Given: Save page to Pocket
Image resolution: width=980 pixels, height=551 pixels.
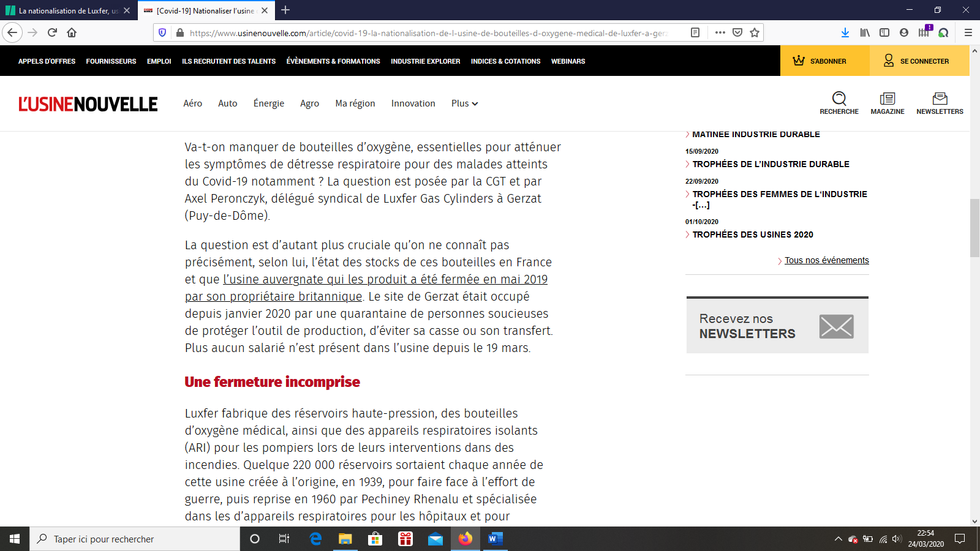Looking at the screenshot, I should click(737, 32).
